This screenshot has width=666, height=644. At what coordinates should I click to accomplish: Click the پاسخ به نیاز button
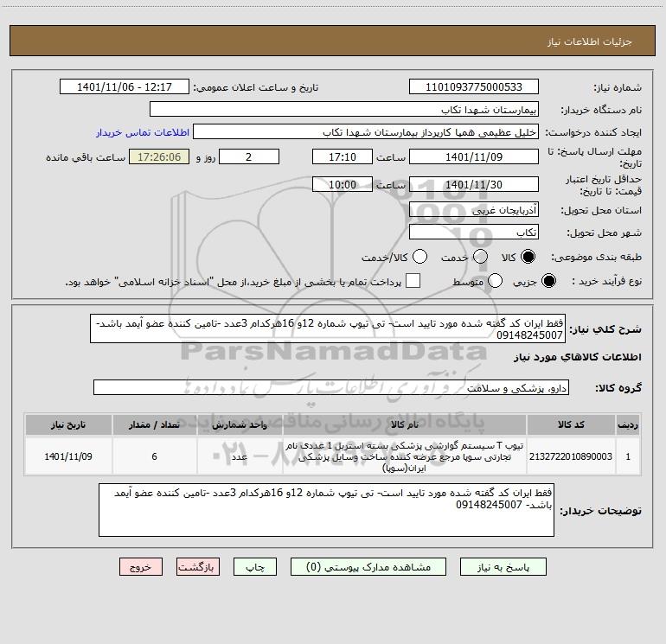[503, 567]
